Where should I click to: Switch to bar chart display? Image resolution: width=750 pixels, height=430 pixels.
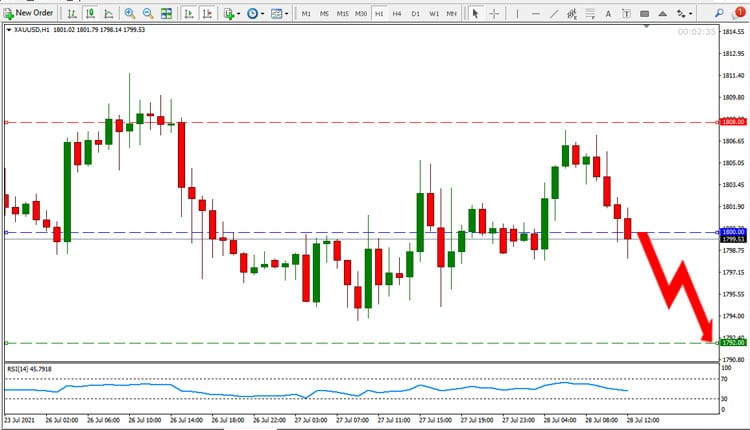[x=71, y=13]
